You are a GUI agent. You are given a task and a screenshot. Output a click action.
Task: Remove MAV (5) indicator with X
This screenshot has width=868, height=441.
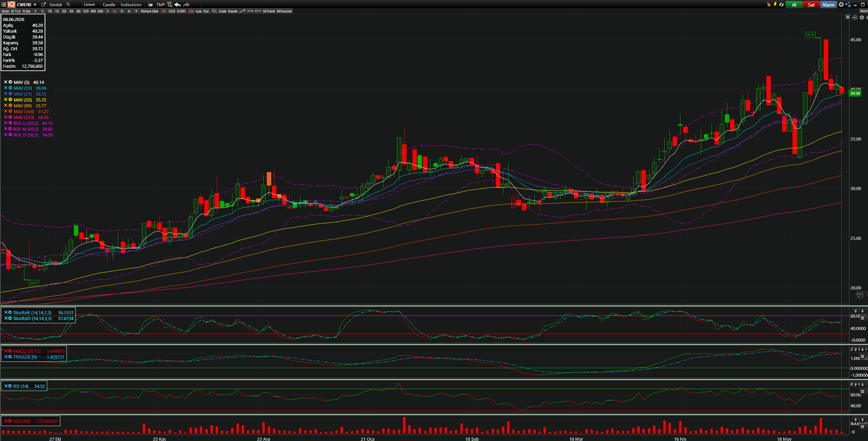coord(5,82)
